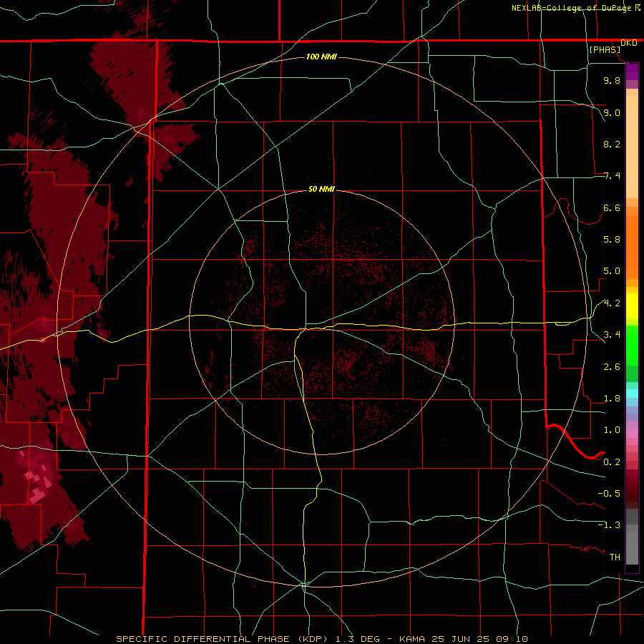644x644 pixels.
Task: Click the NEXLAB-College of DuPage credit text
Action: (x=571, y=8)
